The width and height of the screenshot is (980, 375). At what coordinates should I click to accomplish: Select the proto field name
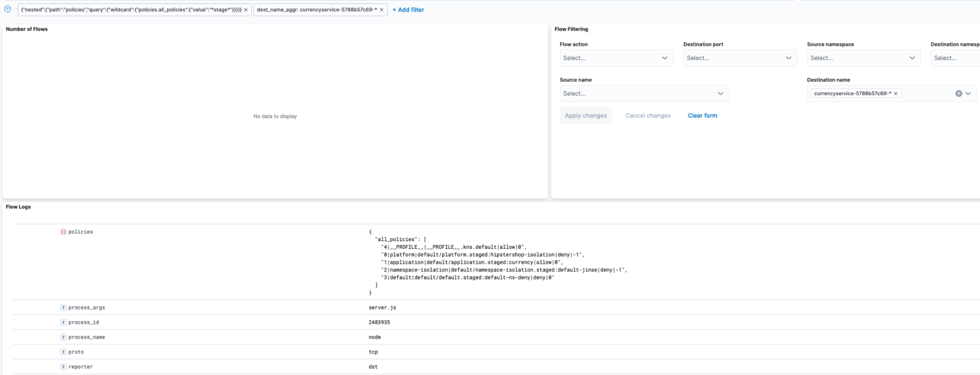(76, 352)
